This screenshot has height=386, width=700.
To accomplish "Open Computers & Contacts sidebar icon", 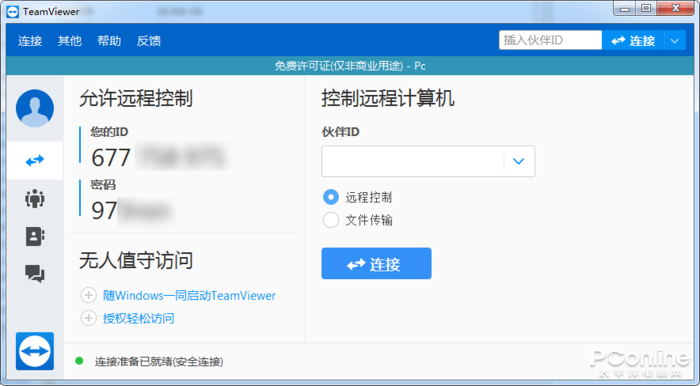I will coord(35,237).
